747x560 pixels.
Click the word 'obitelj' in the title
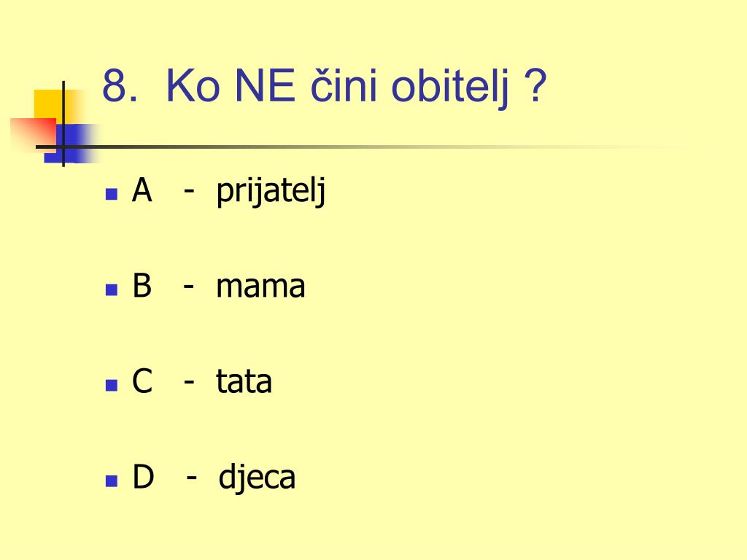click(x=450, y=87)
